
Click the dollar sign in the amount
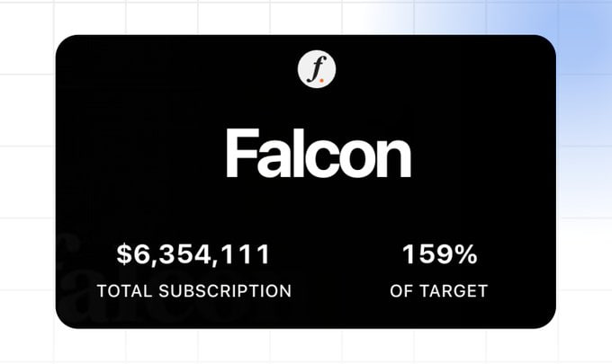[x=124, y=254]
